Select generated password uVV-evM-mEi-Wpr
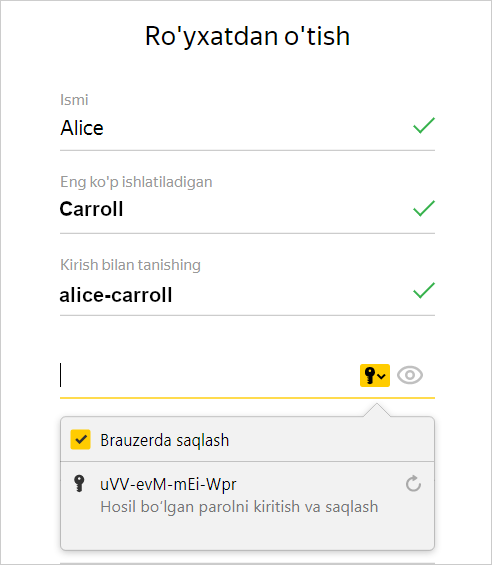492x565 pixels. (x=168, y=484)
